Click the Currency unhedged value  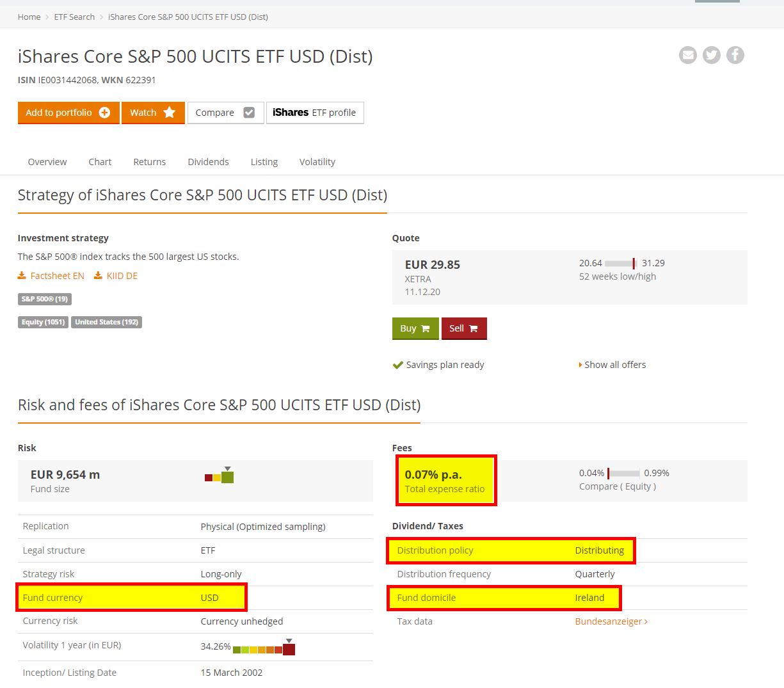pos(242,621)
